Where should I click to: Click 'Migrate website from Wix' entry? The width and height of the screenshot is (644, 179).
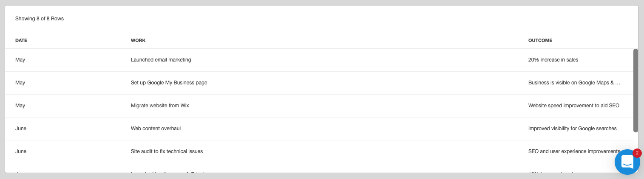[160, 106]
